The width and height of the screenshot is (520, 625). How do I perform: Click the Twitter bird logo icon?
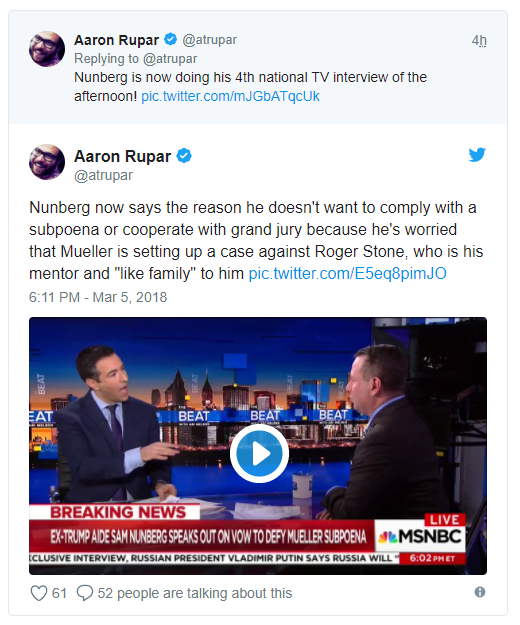(477, 155)
